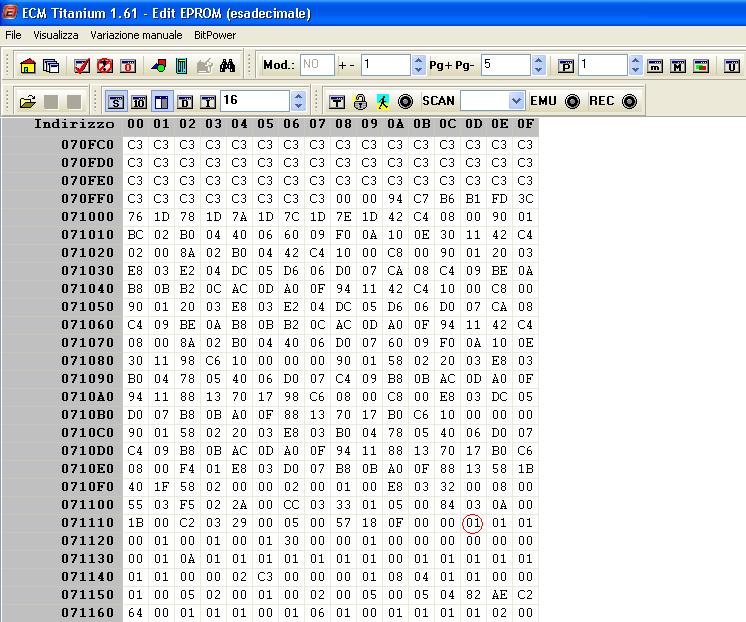Click the 0F column header
Viewport: 746px width, 622px height.
(x=525, y=124)
